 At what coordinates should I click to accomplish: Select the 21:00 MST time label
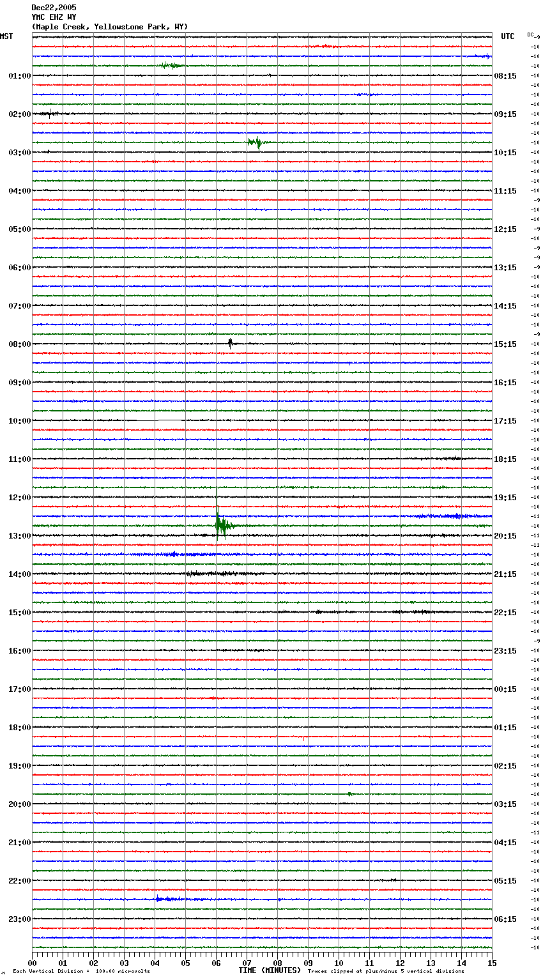tap(20, 843)
